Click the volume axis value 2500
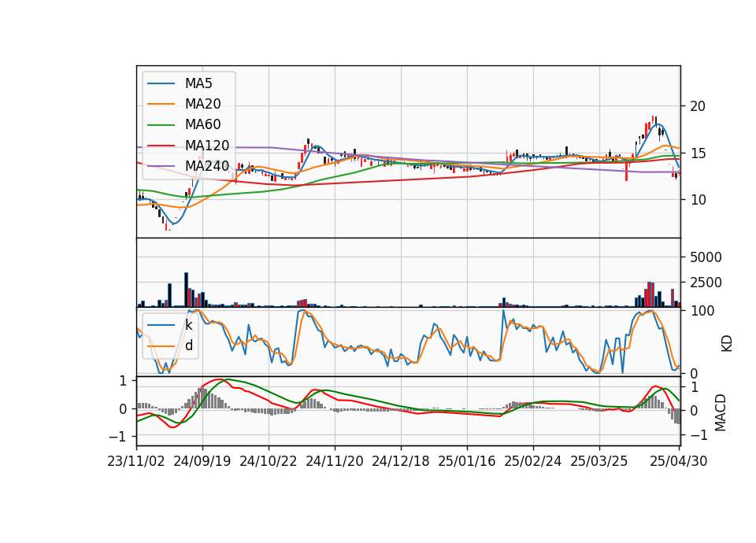Screen dimensions: 756x543 [706, 283]
